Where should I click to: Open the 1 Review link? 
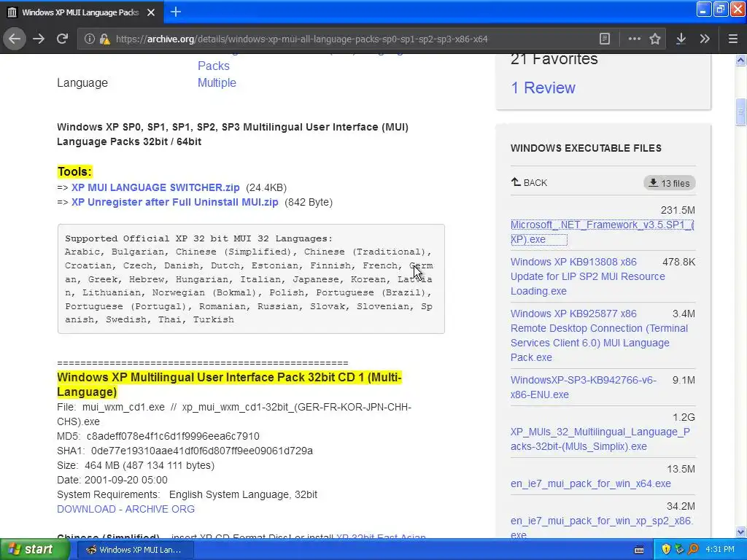click(x=543, y=87)
